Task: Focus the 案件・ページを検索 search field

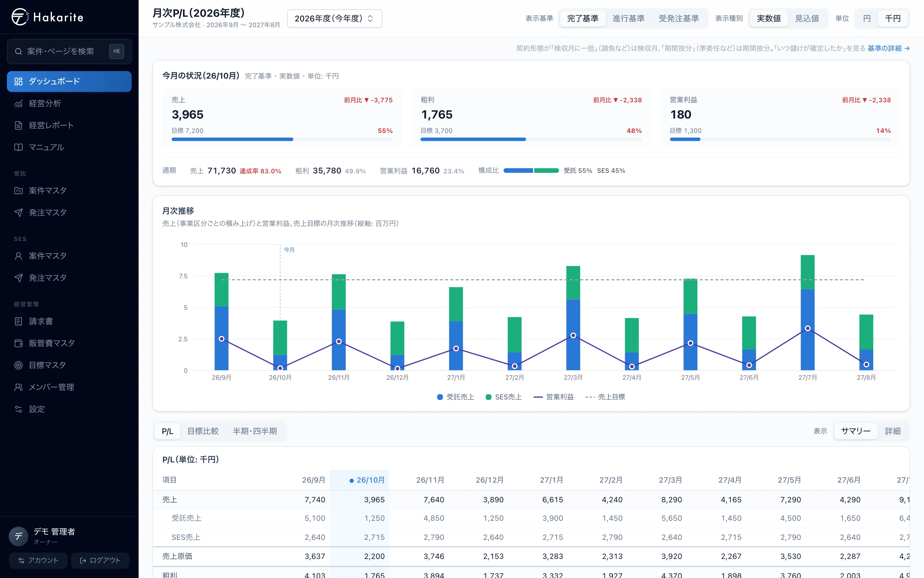Action: pos(69,51)
